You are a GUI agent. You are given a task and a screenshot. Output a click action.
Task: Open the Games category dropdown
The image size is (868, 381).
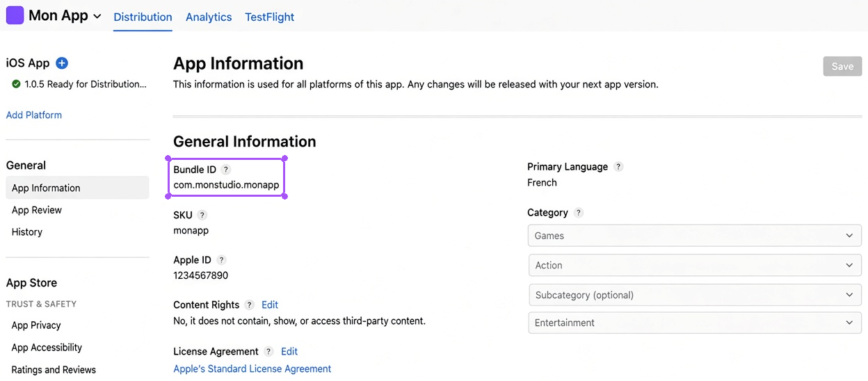(695, 235)
